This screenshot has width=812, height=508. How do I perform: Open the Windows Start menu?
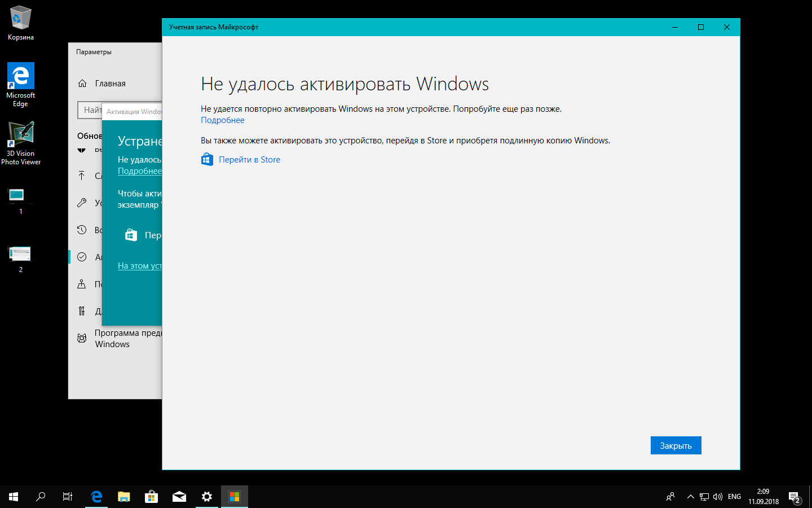(x=14, y=497)
